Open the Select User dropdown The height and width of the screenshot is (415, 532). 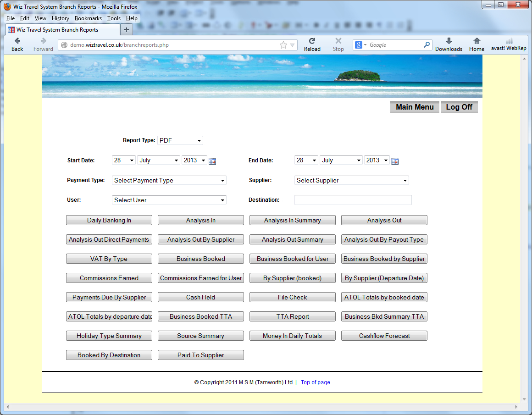[169, 200]
